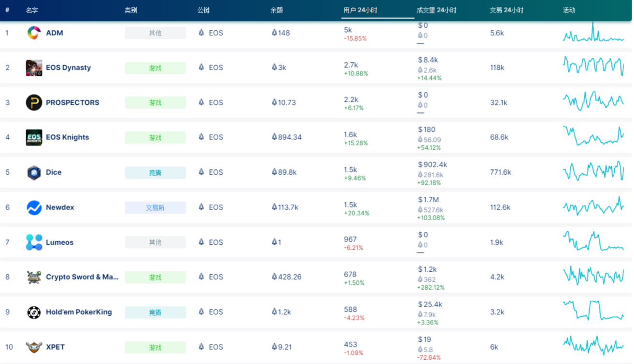Screen dimensions: 634x364
Task: Click the 771.6k transactions value
Action: (501, 172)
